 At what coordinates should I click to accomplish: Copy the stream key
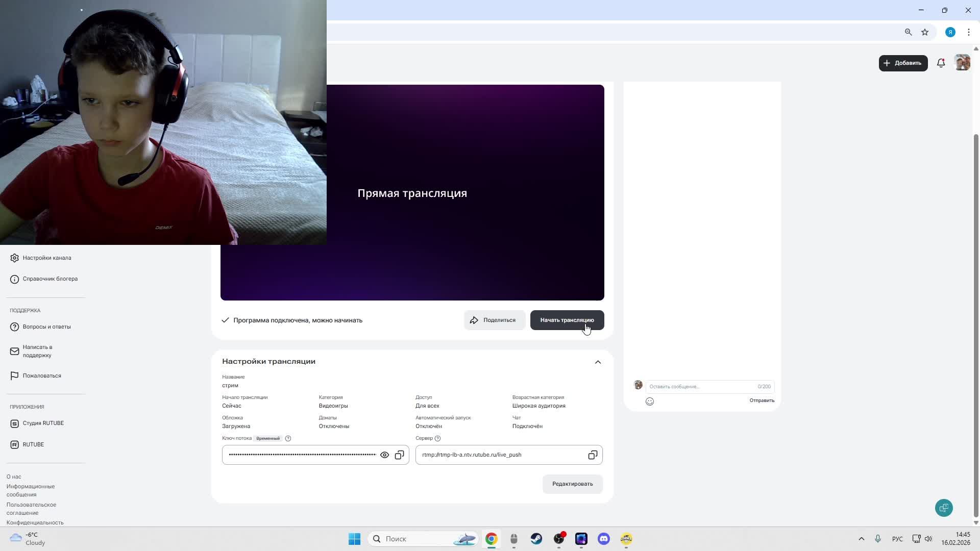399,455
